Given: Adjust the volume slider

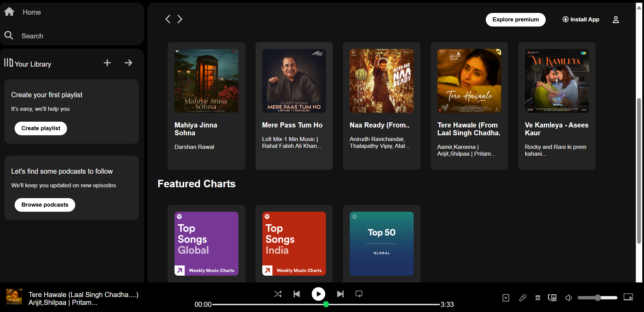Looking at the screenshot, I should (x=597, y=298).
